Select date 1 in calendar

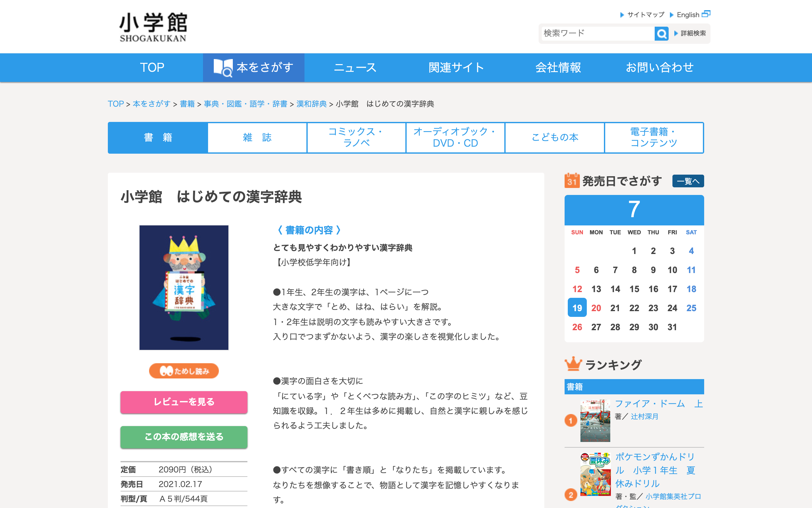tap(634, 251)
